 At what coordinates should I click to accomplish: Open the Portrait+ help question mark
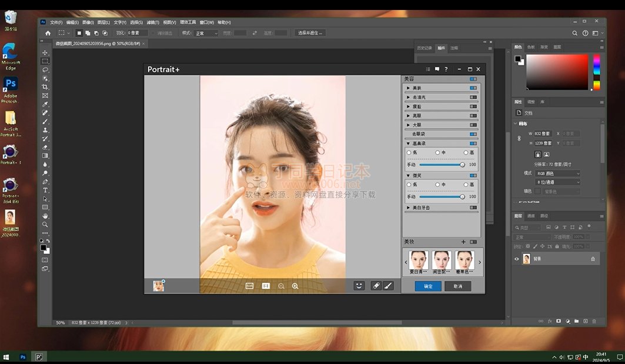446,69
